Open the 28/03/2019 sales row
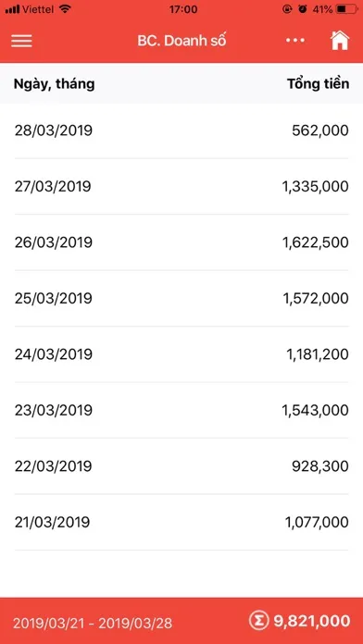Viewport: 363px width, 644px height. (181, 131)
